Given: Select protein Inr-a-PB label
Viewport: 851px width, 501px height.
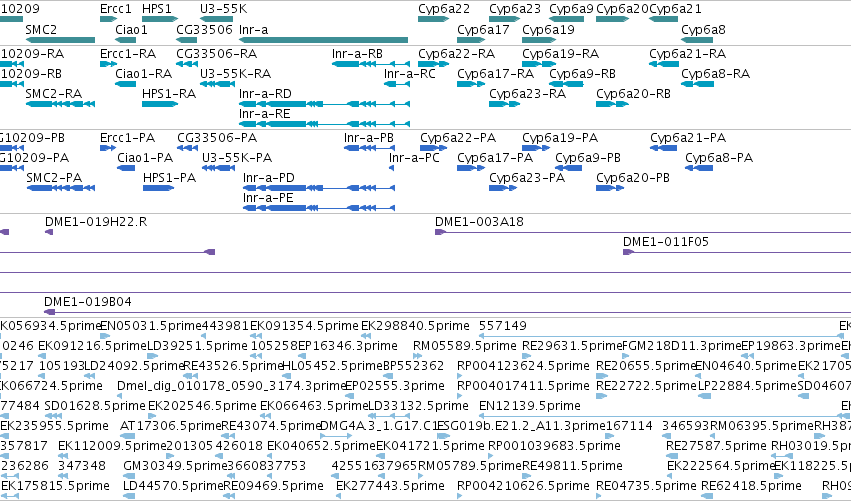Looking at the screenshot, I should point(369,138).
